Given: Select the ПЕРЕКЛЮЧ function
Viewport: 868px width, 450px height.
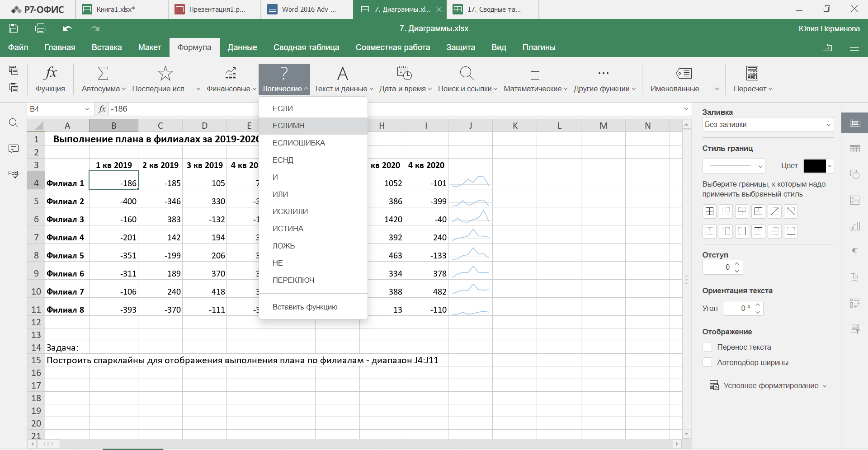Looking at the screenshot, I should (x=313, y=280).
